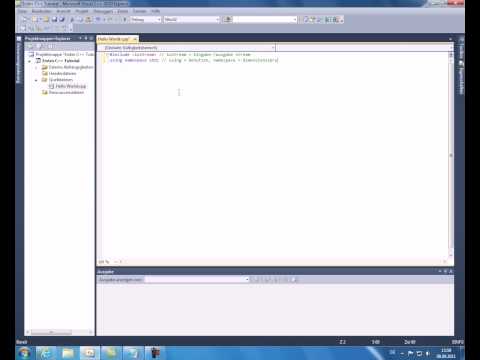Click the horizontal scrollbar in Solution Explorer
Image resolution: width=480 pixels, height=360 pixels.
click(51, 332)
